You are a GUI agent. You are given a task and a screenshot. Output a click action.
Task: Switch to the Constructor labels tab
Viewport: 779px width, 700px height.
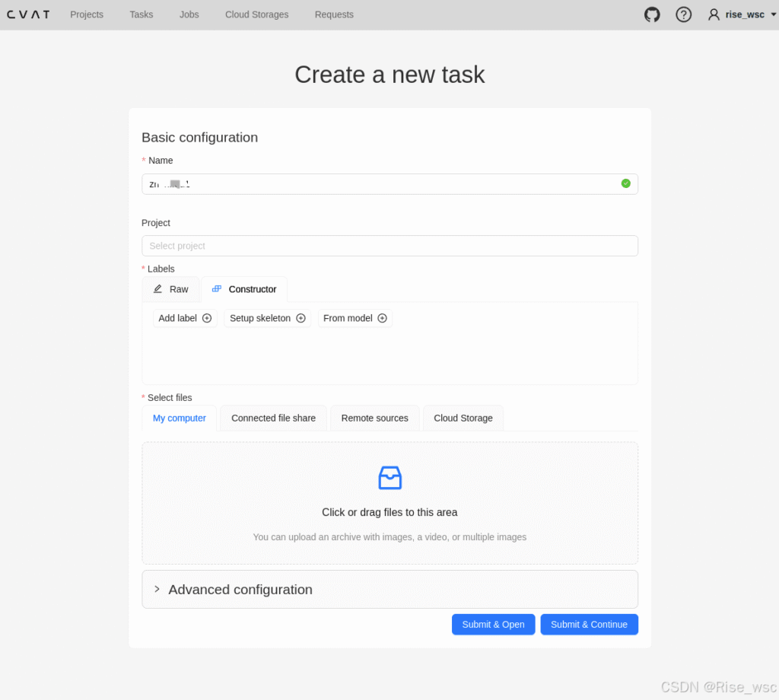(x=244, y=289)
